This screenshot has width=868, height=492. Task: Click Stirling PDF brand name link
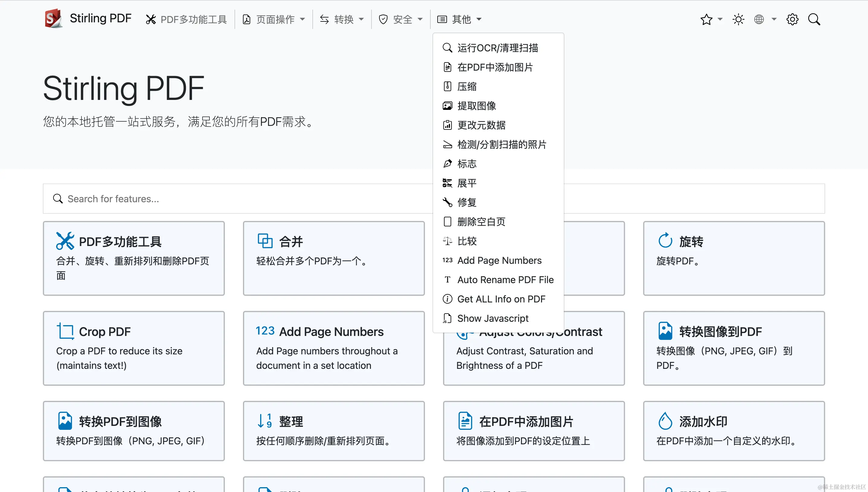pos(100,18)
